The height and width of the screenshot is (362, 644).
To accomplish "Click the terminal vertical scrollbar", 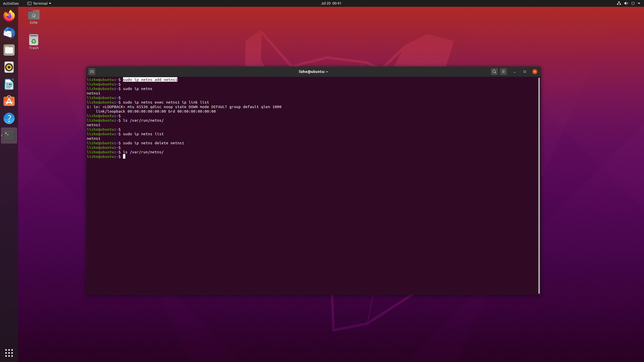I will [539, 186].
